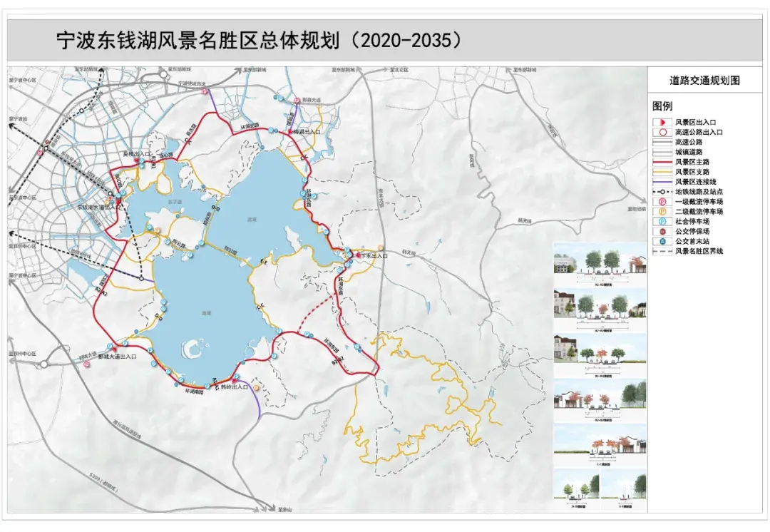Click the 宁波绕城高速 road label
The image size is (770, 532).
point(192,84)
